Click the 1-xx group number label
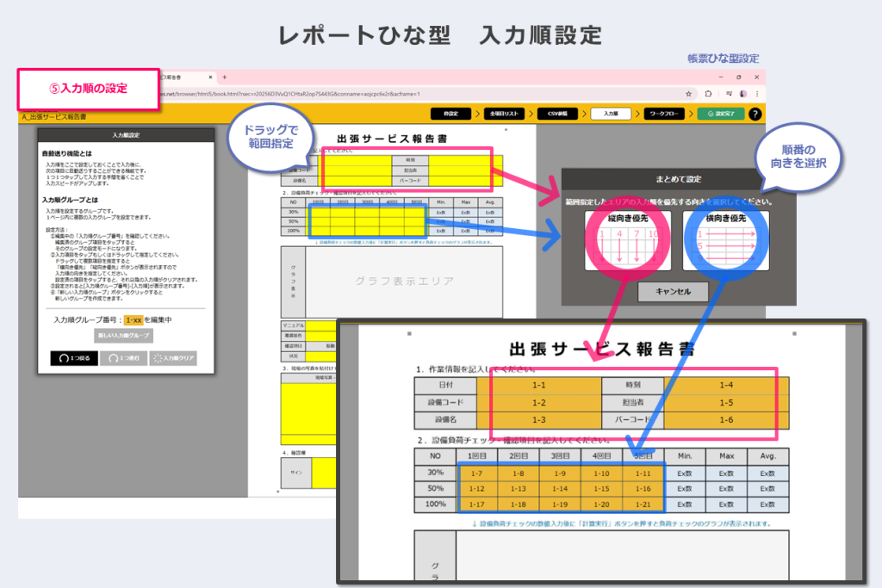 point(134,320)
